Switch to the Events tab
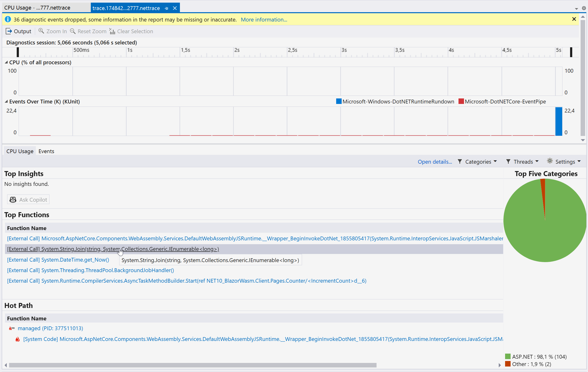The image size is (588, 372). [x=46, y=151]
